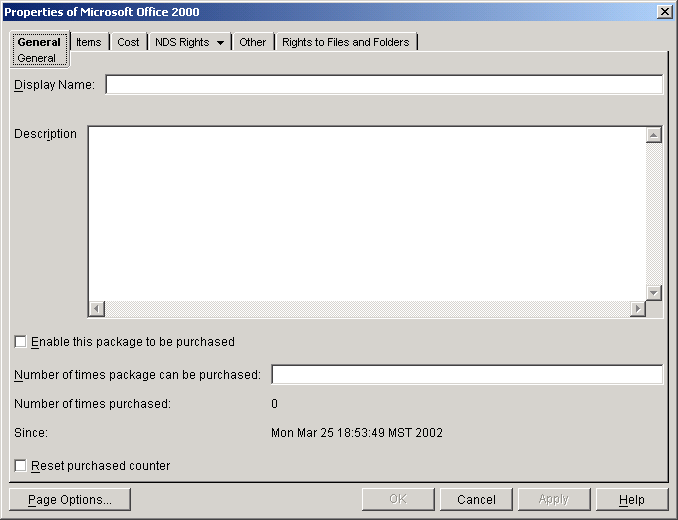This screenshot has height=520, width=678.
Task: Click the Description vertical scrollbar track
Action: point(654,214)
